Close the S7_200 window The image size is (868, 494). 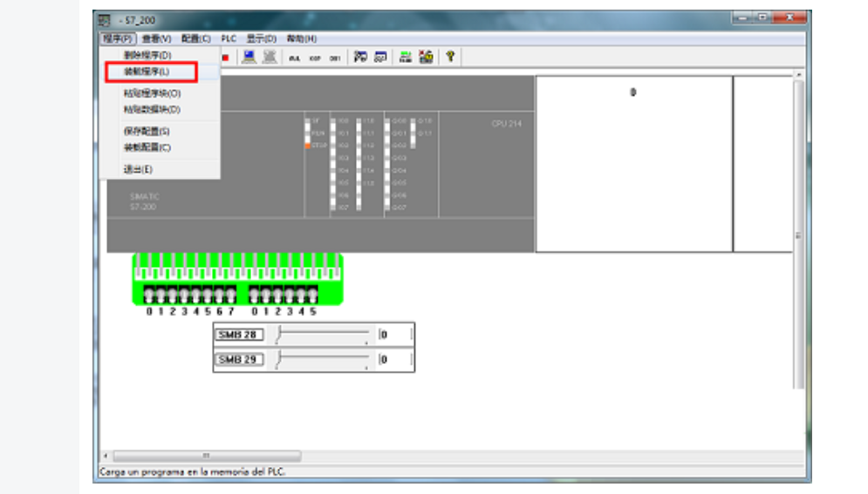[x=790, y=17]
